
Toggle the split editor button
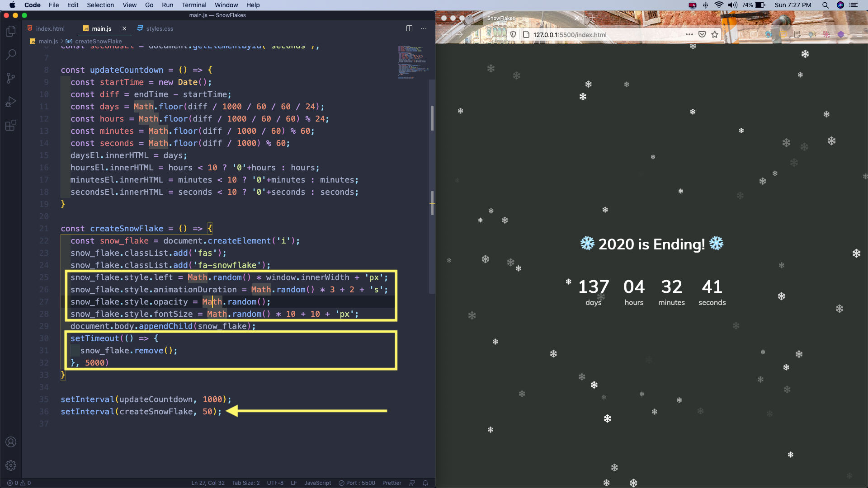pos(409,28)
